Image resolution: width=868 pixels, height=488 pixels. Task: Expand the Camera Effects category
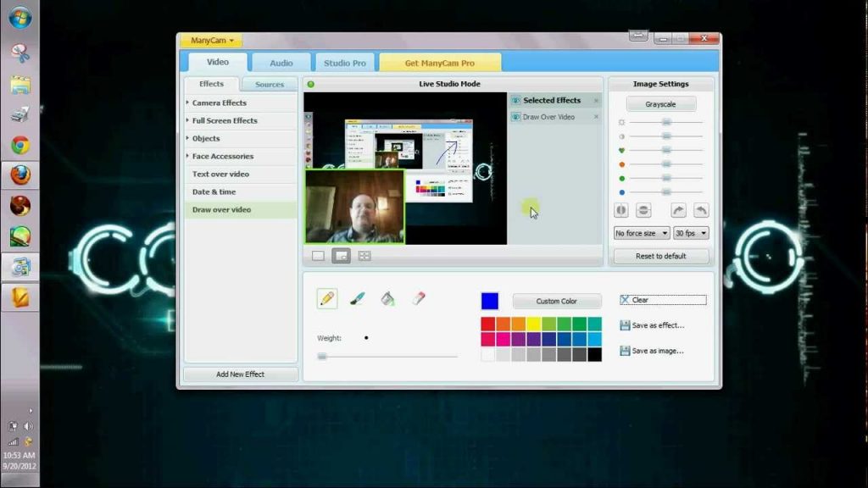[219, 103]
